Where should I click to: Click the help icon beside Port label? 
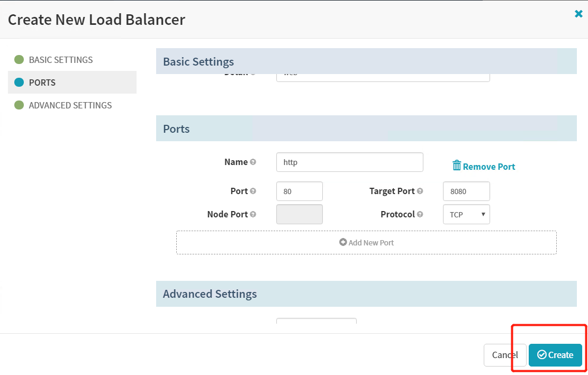coord(253,191)
